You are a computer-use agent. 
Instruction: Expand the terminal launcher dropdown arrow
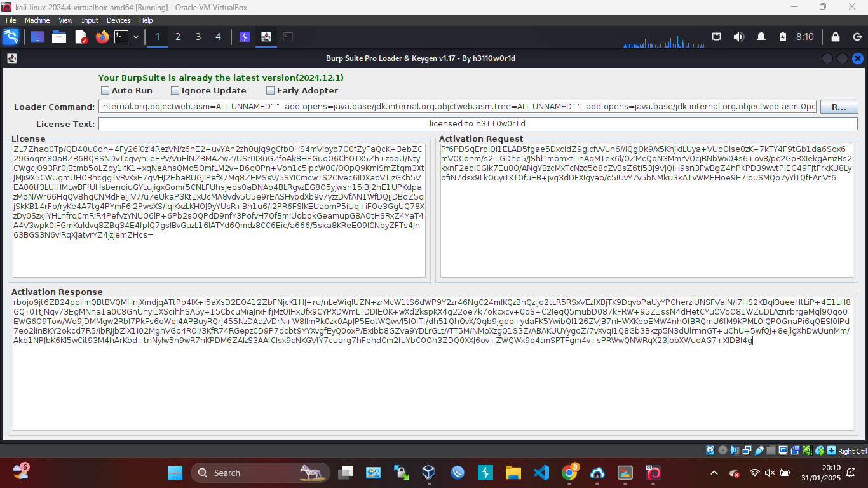pyautogui.click(x=136, y=37)
